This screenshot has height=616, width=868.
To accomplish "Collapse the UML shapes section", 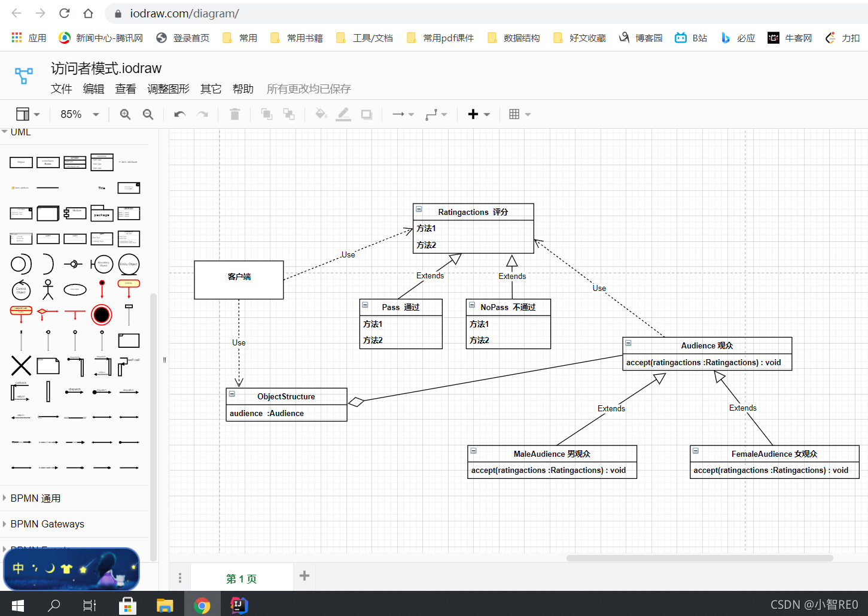I will 20,132.
